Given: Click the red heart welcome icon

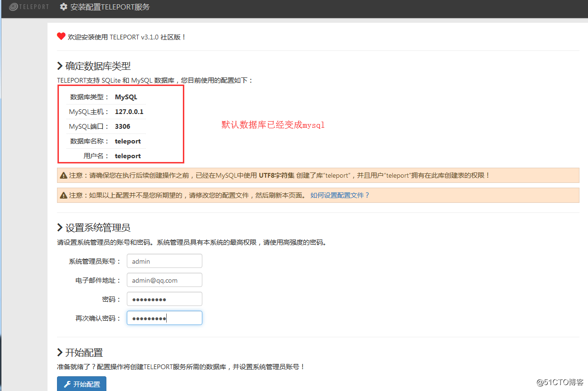Looking at the screenshot, I should 61,36.
